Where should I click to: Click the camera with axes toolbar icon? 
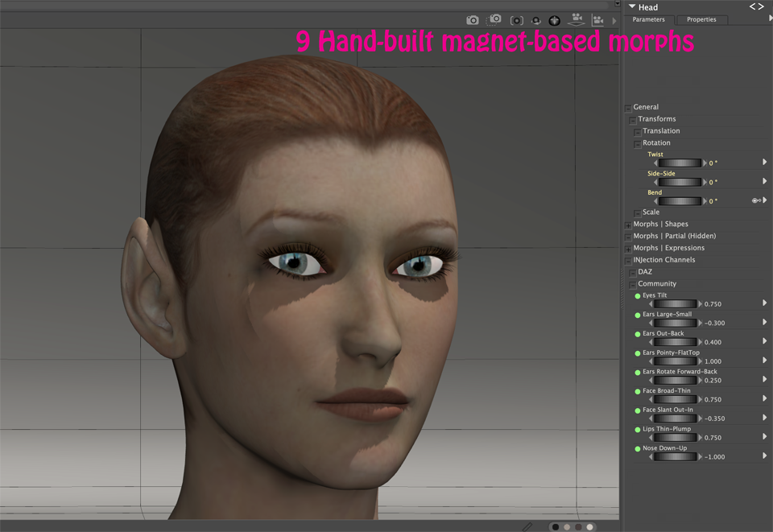pyautogui.click(x=599, y=19)
